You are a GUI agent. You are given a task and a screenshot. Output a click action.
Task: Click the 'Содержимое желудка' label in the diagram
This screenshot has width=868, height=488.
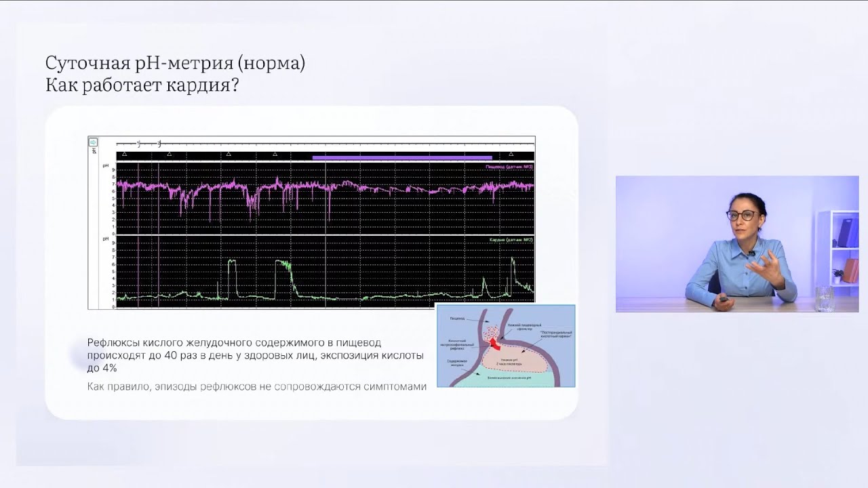[457, 363]
